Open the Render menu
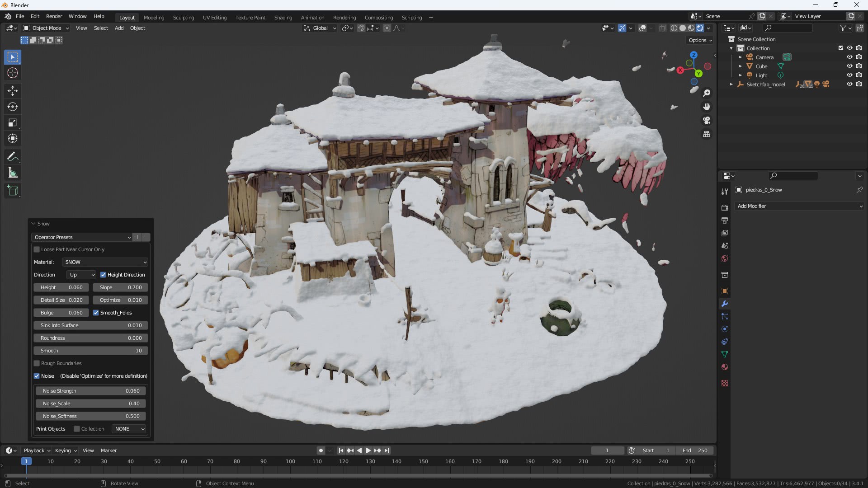 click(x=54, y=16)
